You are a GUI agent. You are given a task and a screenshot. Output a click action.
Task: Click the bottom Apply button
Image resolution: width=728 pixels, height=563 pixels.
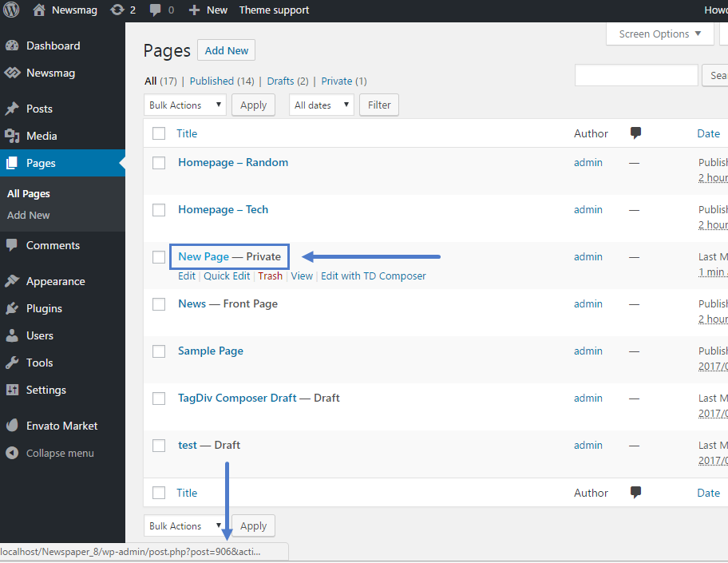tap(254, 525)
